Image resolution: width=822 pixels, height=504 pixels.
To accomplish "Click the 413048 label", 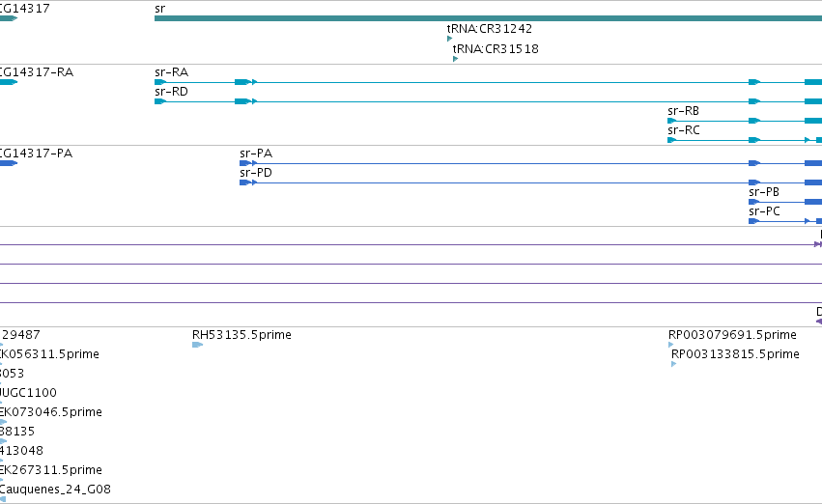I will point(21,451).
